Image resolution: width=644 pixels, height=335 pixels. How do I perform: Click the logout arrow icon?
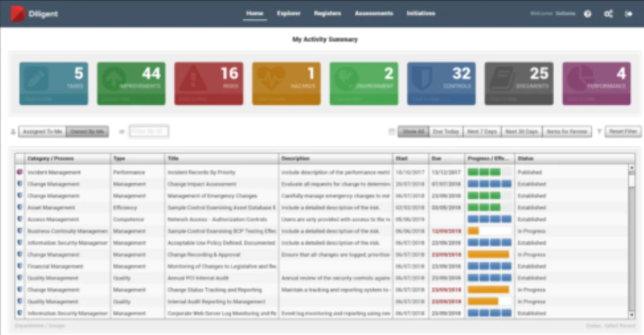[629, 14]
